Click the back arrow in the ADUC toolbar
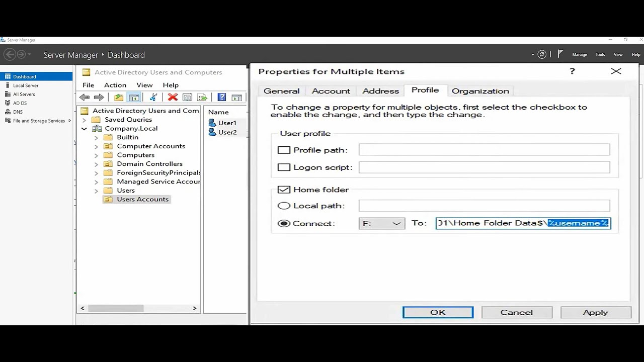644x362 pixels. pyautogui.click(x=85, y=98)
